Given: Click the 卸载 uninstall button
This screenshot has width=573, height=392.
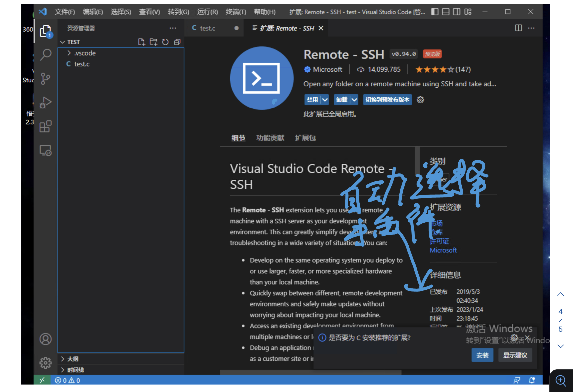Looking at the screenshot, I should coord(342,100).
